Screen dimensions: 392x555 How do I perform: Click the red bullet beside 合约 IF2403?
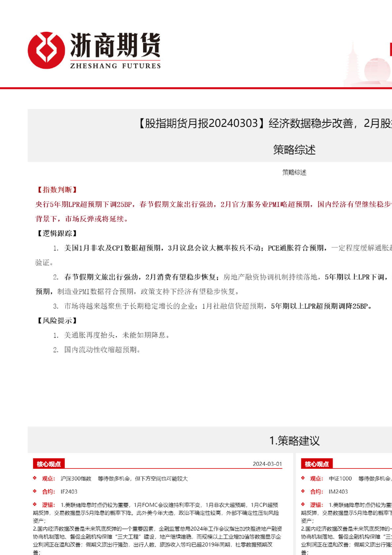point(35,491)
